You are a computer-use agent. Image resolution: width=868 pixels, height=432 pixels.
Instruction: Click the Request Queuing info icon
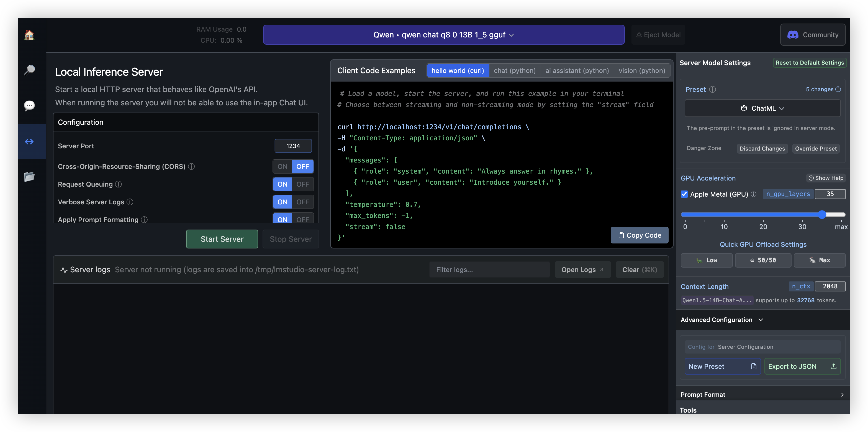tap(118, 184)
